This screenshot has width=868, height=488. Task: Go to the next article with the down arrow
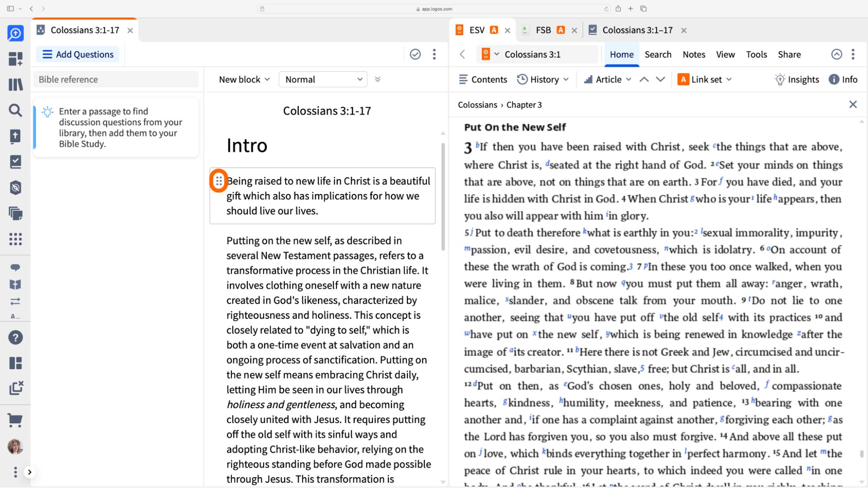[660, 79]
